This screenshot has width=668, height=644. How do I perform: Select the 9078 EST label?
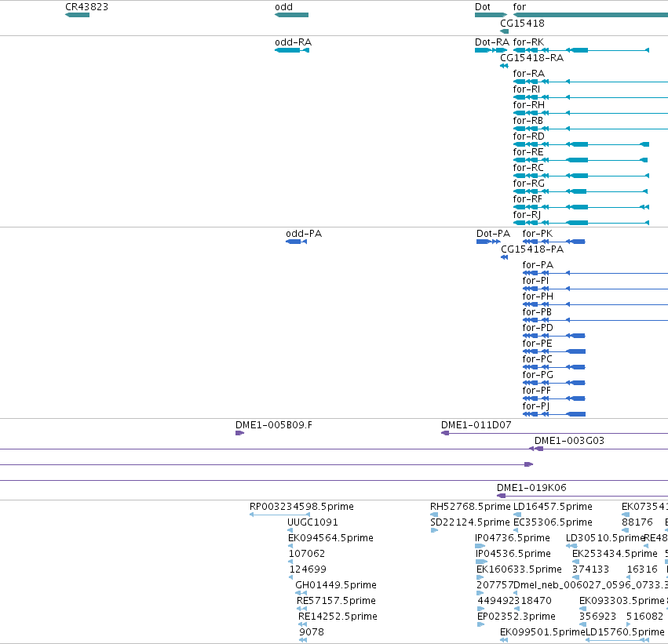tap(312, 632)
